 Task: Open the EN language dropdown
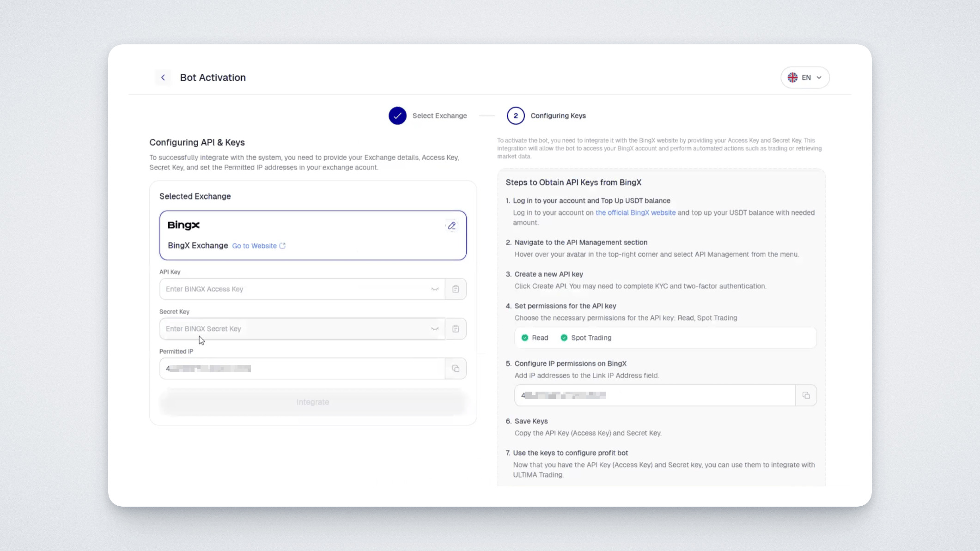819,78
